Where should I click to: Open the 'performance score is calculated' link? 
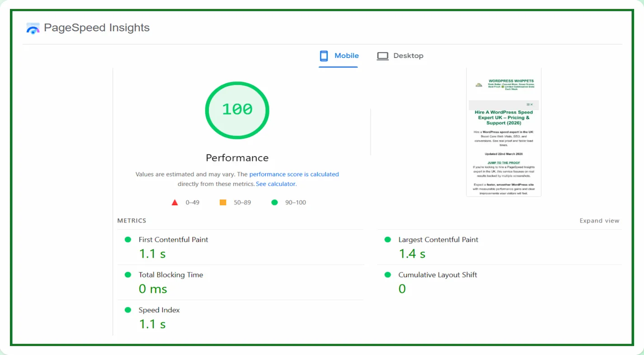[294, 174]
